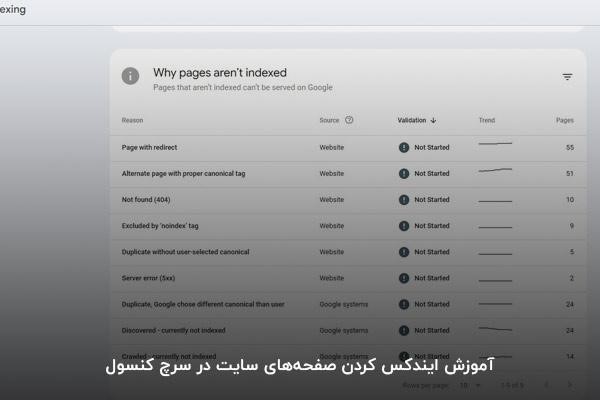Click Not Started status icon for Discovered row
This screenshot has height=400, width=600.
coord(404,330)
